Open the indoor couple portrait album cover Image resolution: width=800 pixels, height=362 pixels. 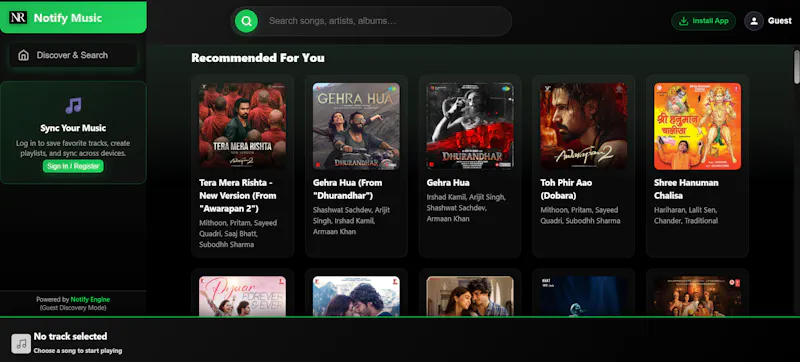tap(470, 296)
